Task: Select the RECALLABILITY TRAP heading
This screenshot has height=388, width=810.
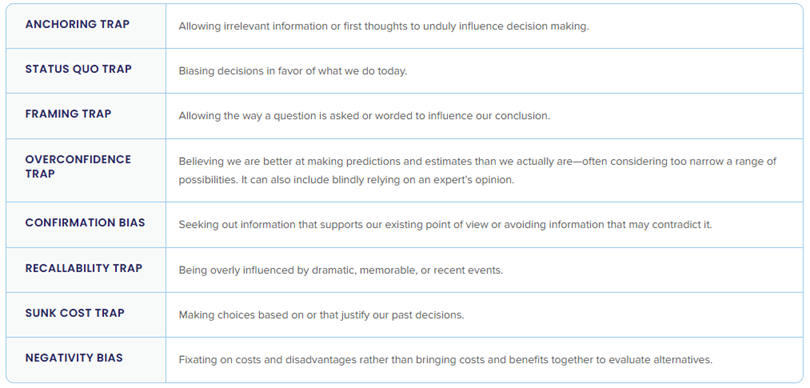Action: [84, 268]
